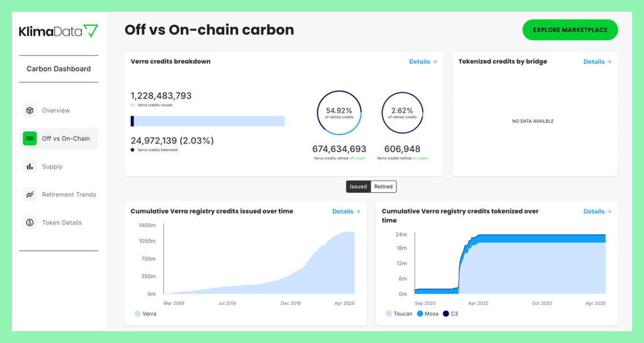
Task: Toggle the Toucan legend entry
Action: pos(399,314)
